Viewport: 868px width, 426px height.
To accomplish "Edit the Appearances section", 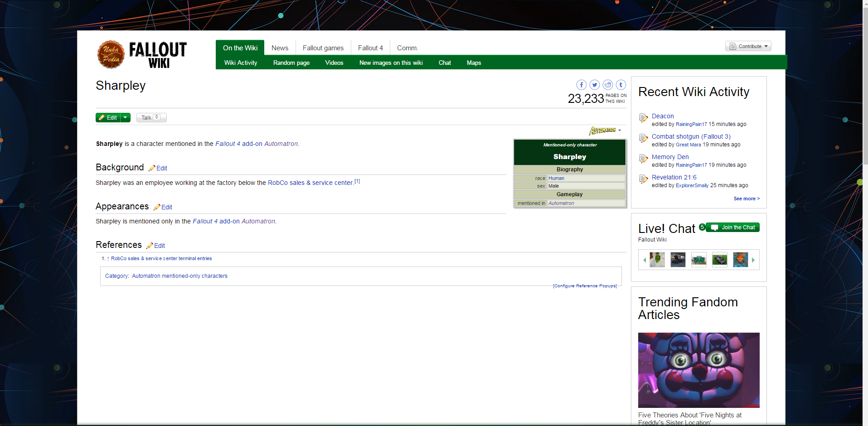I will coord(163,207).
